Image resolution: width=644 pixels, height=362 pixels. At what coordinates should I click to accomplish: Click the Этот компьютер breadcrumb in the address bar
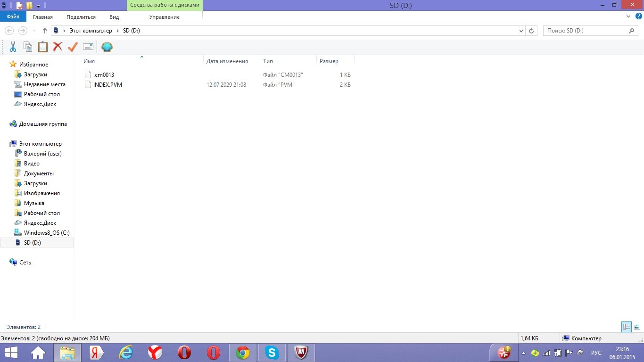pos(91,31)
